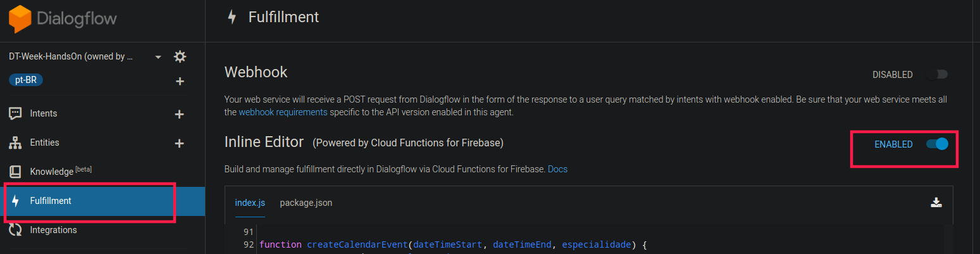Click the Knowledge book icon
This screenshot has height=254, width=980.
15,172
